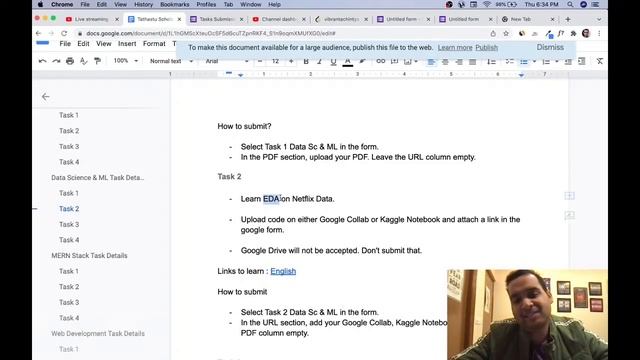
Task: Toggle underline formatting
Action: click(x=333, y=61)
